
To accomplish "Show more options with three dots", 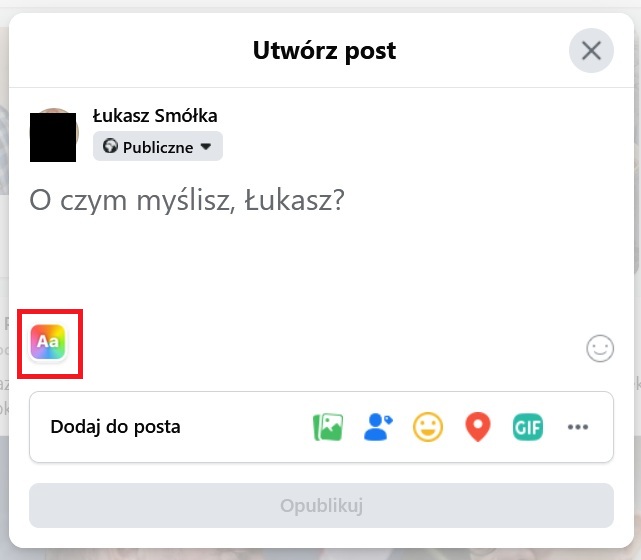I will 578,427.
